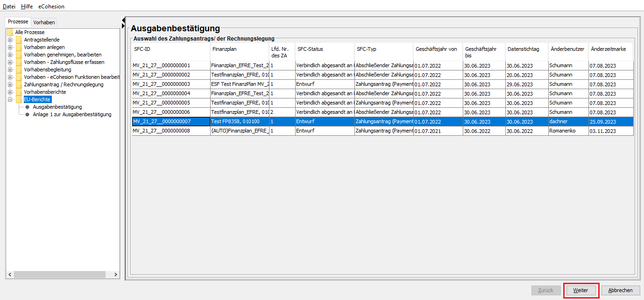The width and height of the screenshot is (644, 300).
Task: Switch to the Prozesse tab
Action: (x=18, y=21)
